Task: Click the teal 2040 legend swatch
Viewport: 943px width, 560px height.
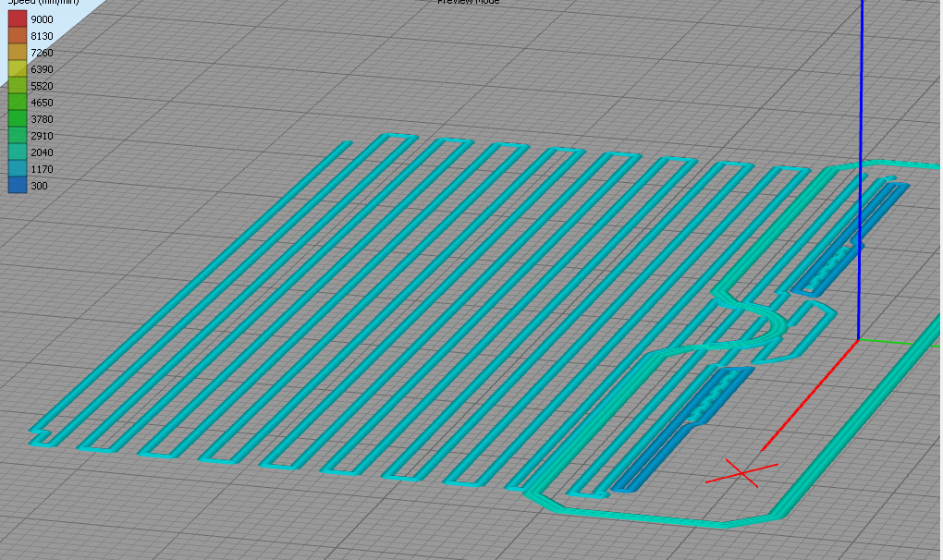Action: [18, 152]
